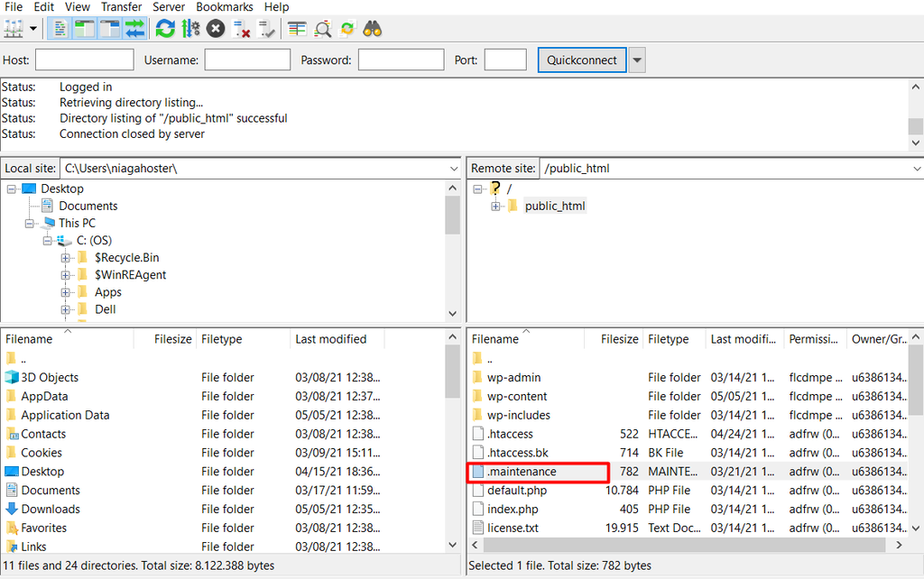The image size is (924, 579).
Task: Sort remote files by Filesize column
Action: click(620, 339)
